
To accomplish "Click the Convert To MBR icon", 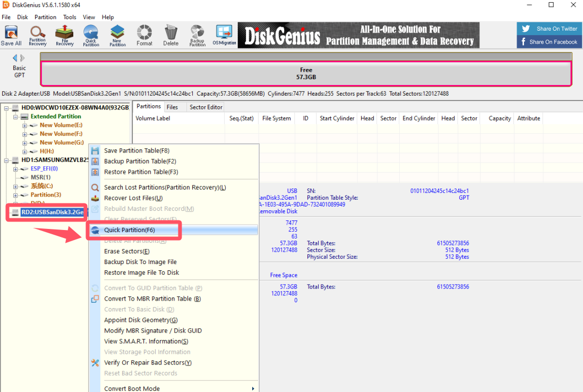I will pos(95,299).
